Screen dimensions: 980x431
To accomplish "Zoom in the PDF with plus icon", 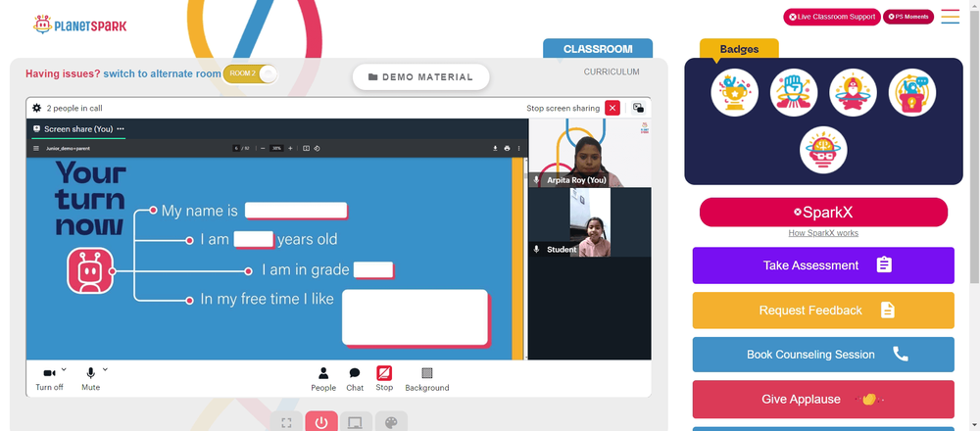I will click(x=290, y=149).
